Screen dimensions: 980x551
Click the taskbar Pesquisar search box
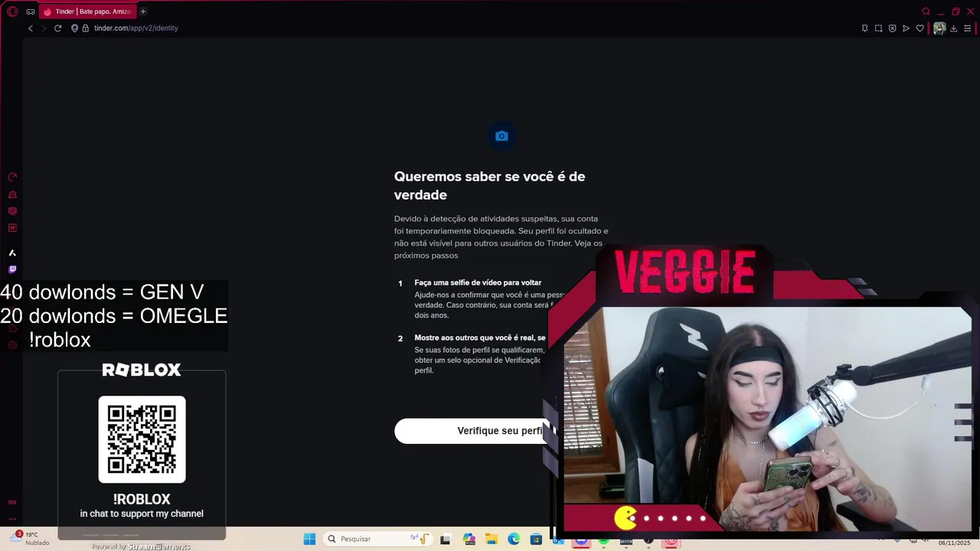tap(377, 539)
